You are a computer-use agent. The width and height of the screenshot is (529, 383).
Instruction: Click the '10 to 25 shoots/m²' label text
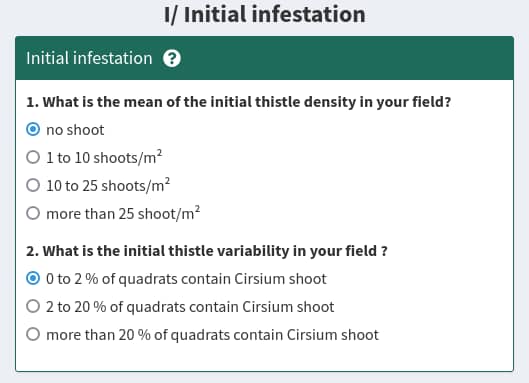coord(108,185)
